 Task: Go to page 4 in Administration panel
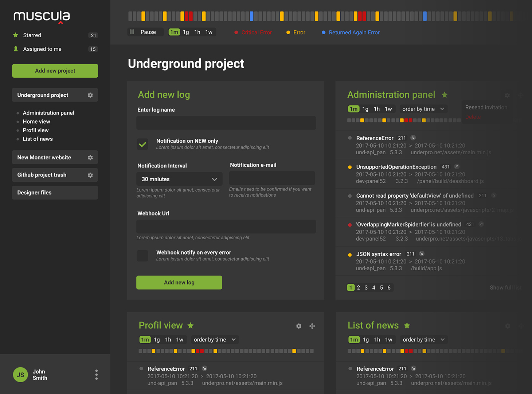click(x=373, y=288)
